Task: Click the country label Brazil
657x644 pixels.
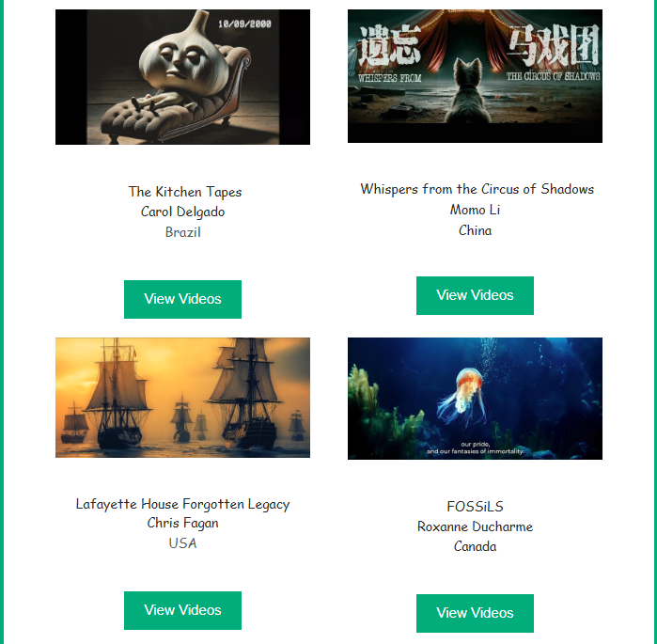Action: click(182, 232)
